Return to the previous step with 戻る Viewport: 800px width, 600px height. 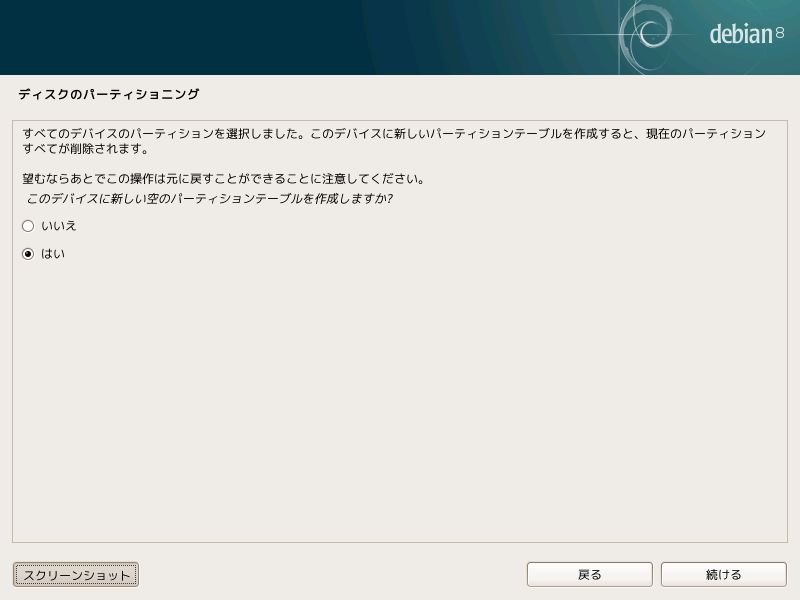[x=589, y=574]
